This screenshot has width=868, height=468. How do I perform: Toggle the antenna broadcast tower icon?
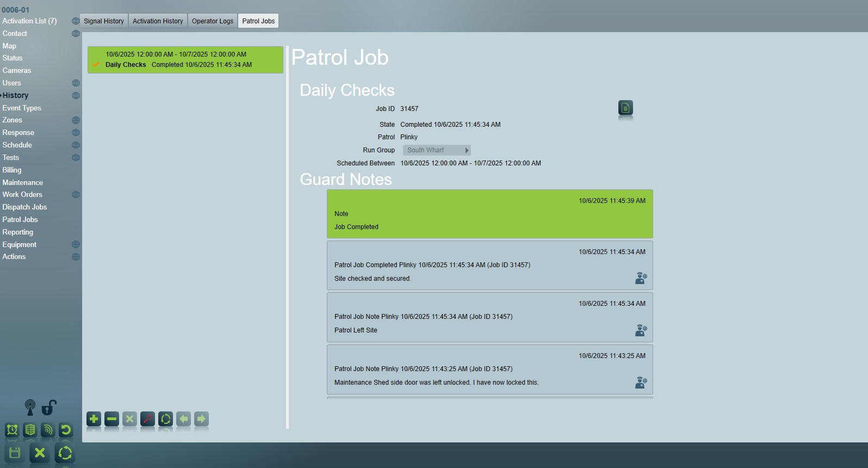click(x=30, y=407)
